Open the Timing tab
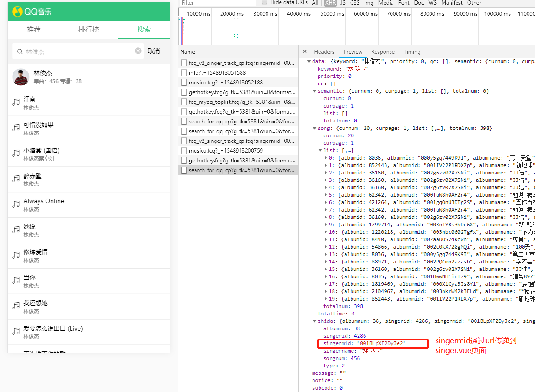 click(x=412, y=52)
